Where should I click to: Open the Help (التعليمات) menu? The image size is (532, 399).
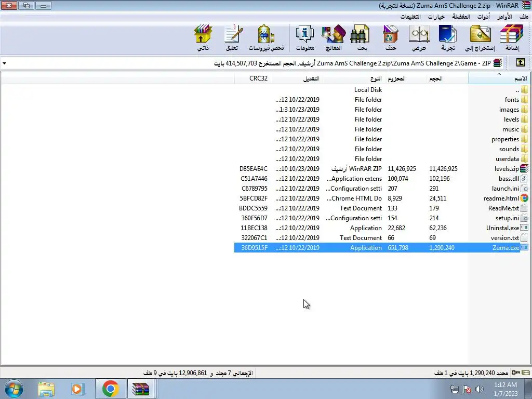point(410,17)
